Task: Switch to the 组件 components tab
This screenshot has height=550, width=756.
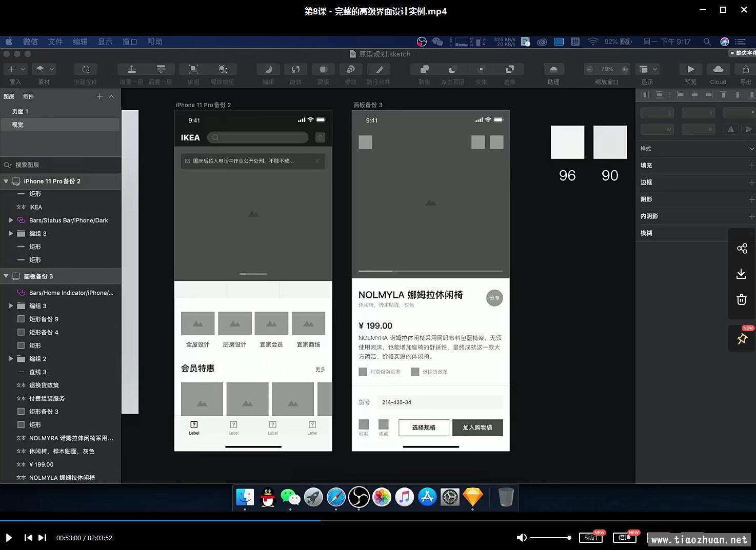Action: (x=28, y=96)
